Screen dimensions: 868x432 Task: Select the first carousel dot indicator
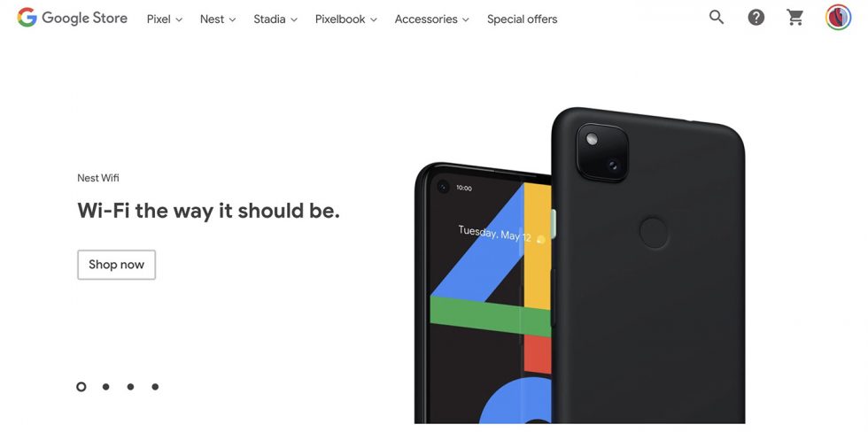(81, 387)
